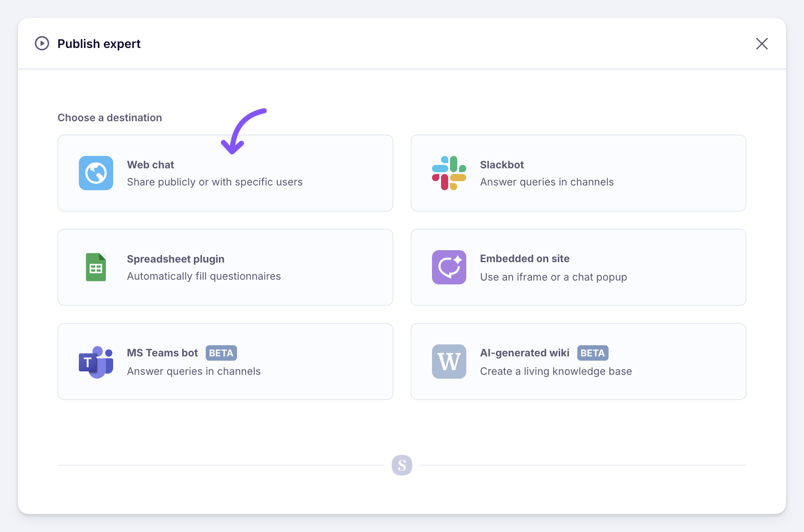This screenshot has width=804, height=532.
Task: Click the Web chat globe icon
Action: click(96, 173)
